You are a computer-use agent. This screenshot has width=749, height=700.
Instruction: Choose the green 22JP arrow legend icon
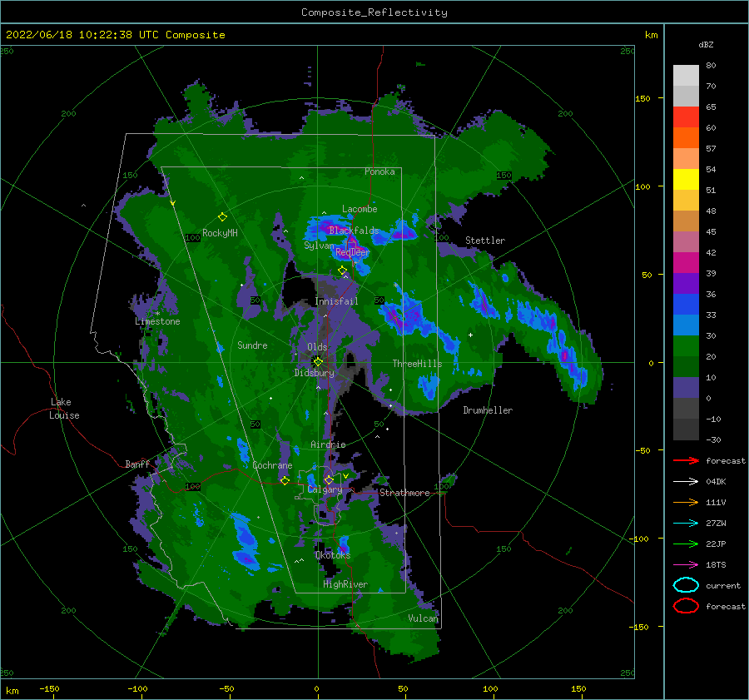[x=686, y=544]
